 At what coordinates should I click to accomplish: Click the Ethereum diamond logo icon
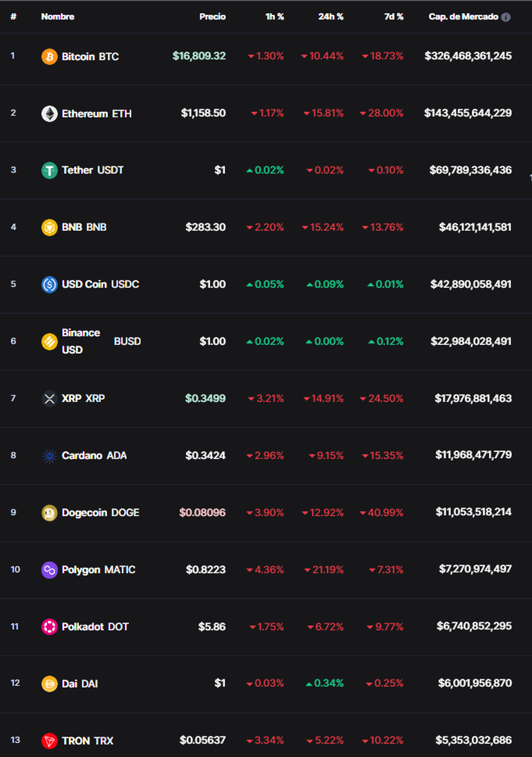tap(49, 114)
